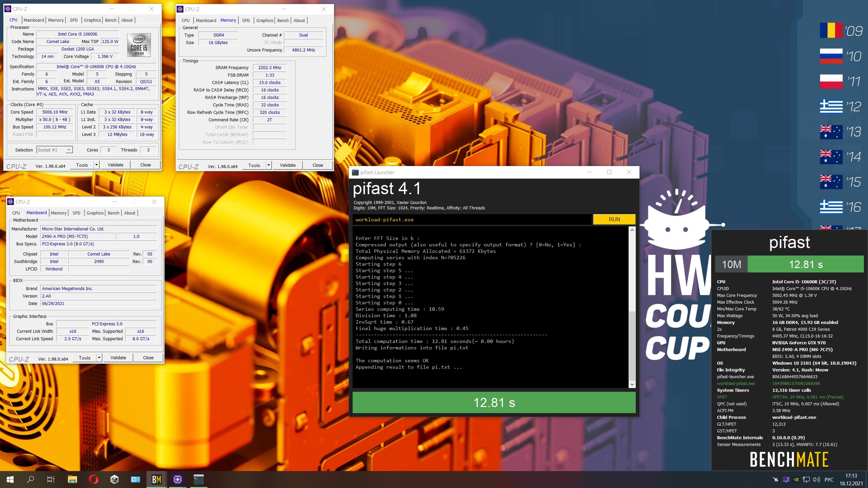Viewport: 868px width, 488px height.
Task: Click the CPU-Z title icon in the Mainboard window
Action: pos(11,202)
